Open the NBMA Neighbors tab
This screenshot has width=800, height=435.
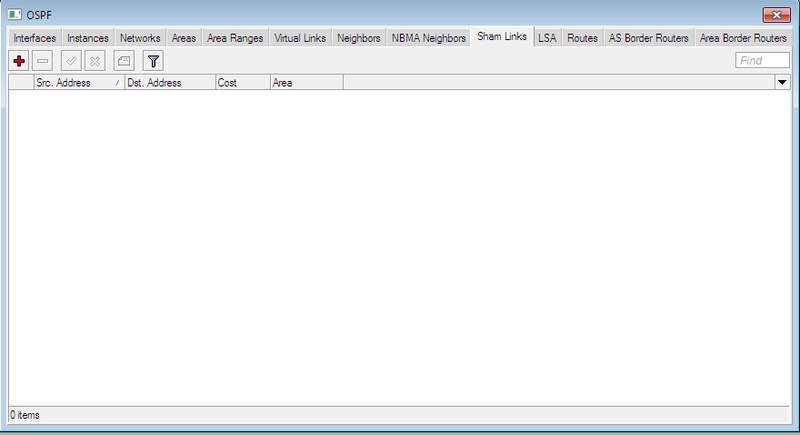[x=429, y=38]
